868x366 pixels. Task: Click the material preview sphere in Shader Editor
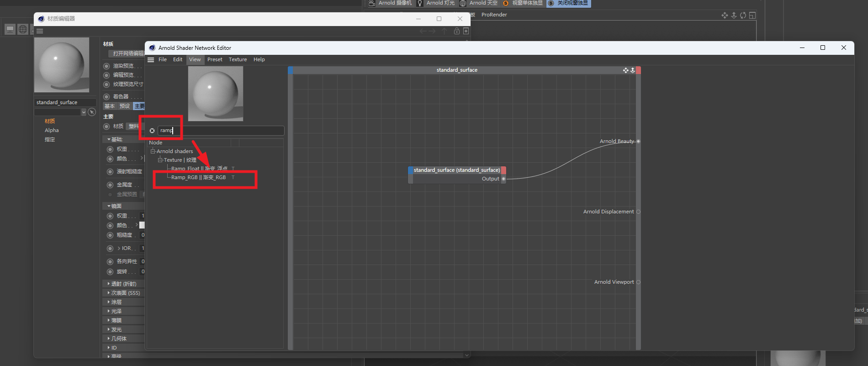(x=216, y=94)
